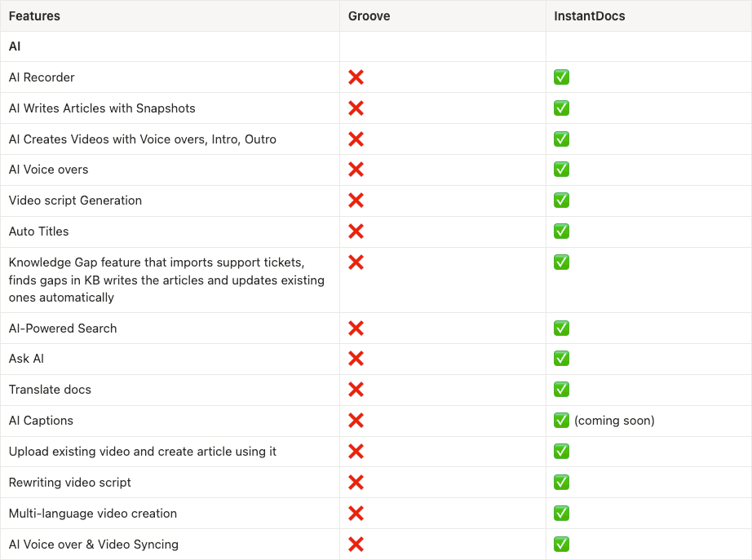Screen dimensions: 752x560
Task: Click green checkmark for AI Captions
Action: pos(561,421)
